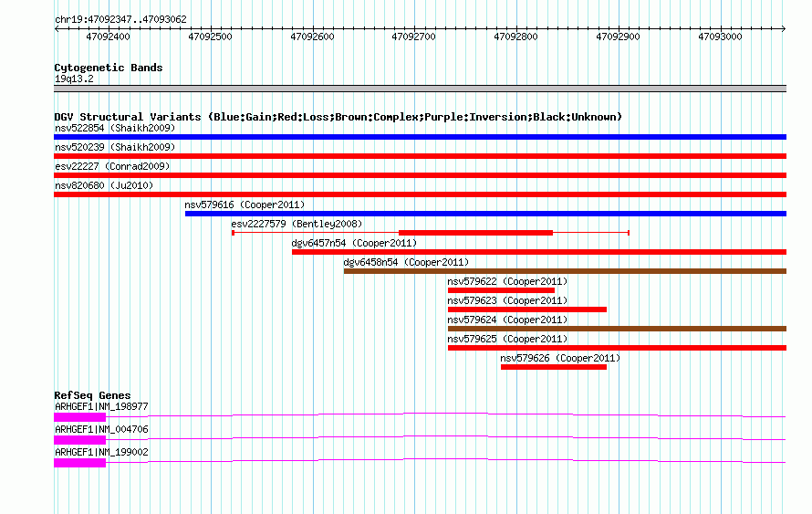Select the nsv579616 (Cooper2011) blue bar
812x514 pixels.
click(x=485, y=214)
